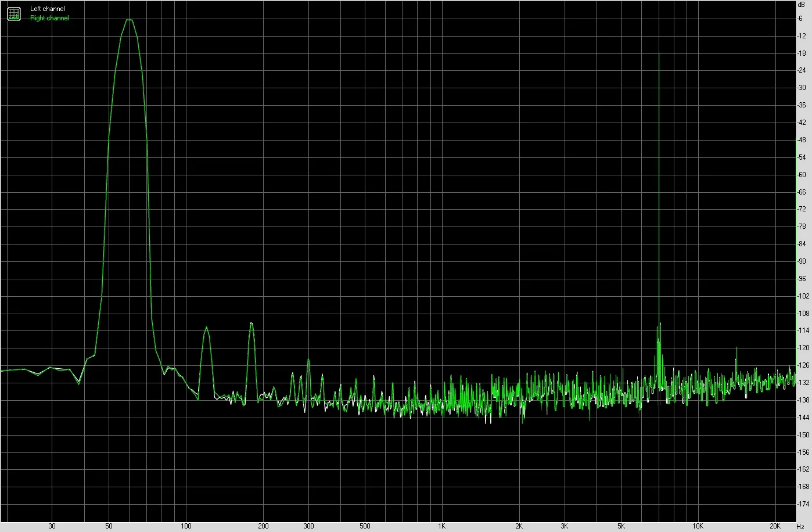Click the 20K frequency axis label
This screenshot has height=532, width=812.
click(x=775, y=526)
